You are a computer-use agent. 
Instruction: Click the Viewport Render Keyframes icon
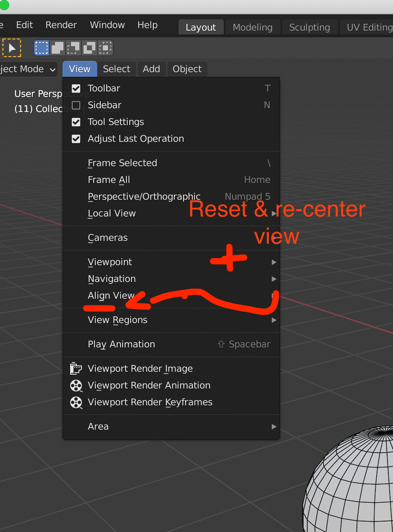(x=76, y=402)
